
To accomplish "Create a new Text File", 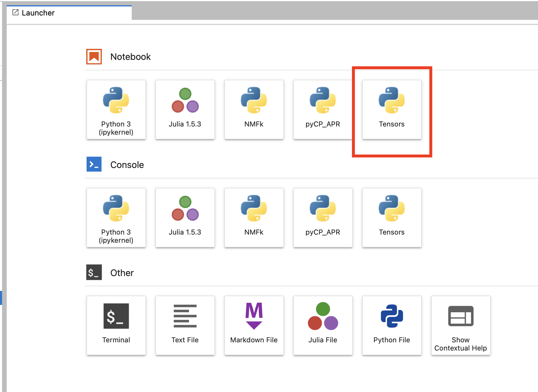I will click(x=185, y=325).
